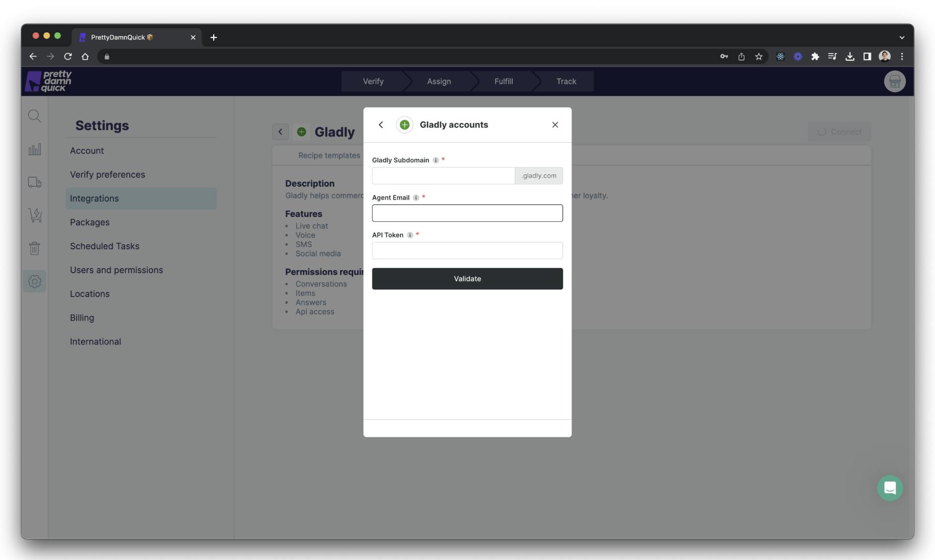
Task: Click the PrettyDamnQuick logo
Action: pos(48,81)
